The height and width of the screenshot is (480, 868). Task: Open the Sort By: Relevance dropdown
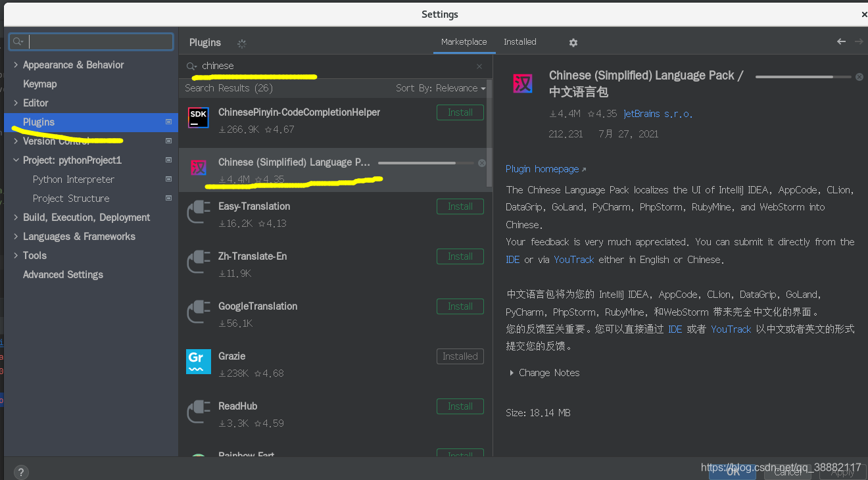[441, 88]
